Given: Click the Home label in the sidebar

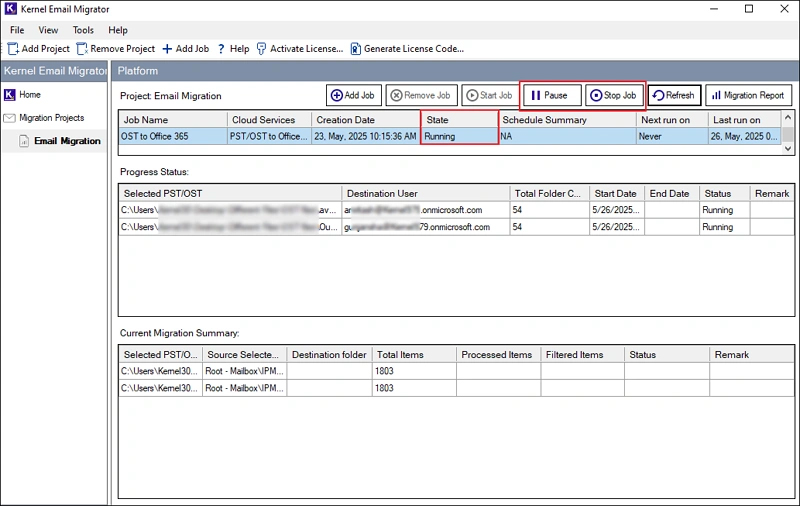Looking at the screenshot, I should (30, 95).
